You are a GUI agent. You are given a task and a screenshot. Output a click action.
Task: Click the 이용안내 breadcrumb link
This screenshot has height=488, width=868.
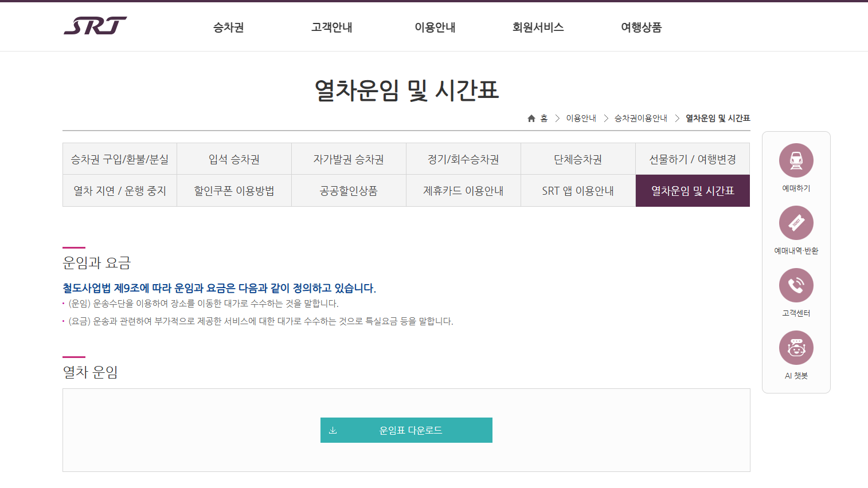[581, 118]
